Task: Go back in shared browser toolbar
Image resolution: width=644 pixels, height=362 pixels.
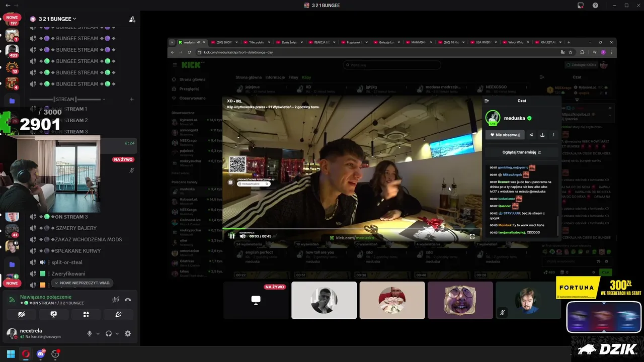Action: 173,52
